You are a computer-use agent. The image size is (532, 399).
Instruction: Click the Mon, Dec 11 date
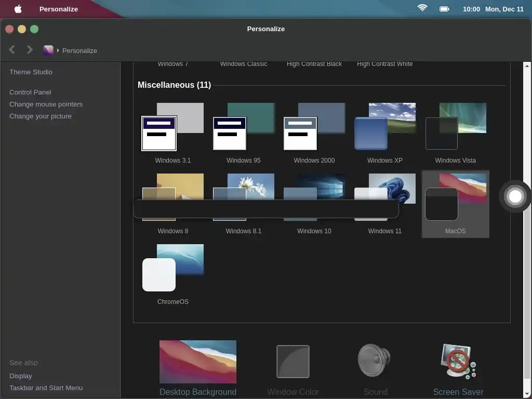click(x=504, y=9)
